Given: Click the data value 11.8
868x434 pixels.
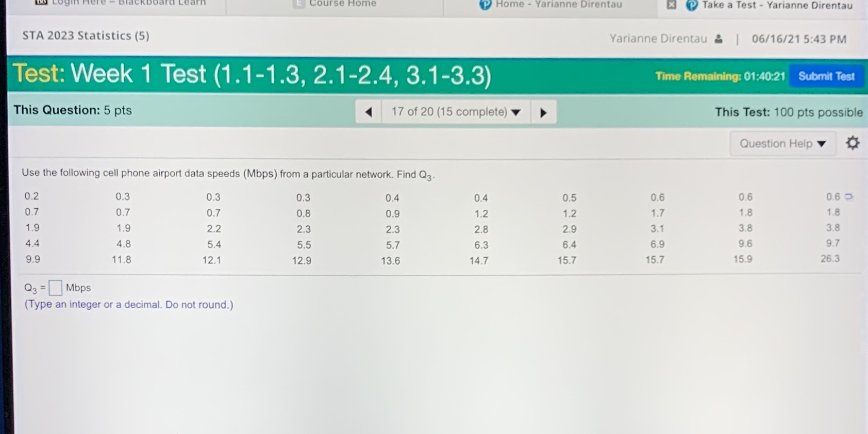Looking at the screenshot, I should pos(121,260).
